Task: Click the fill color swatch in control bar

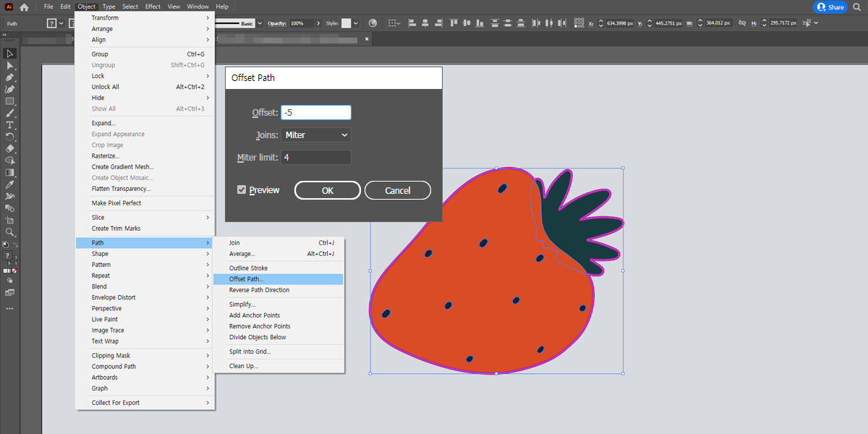Action: 52,23
